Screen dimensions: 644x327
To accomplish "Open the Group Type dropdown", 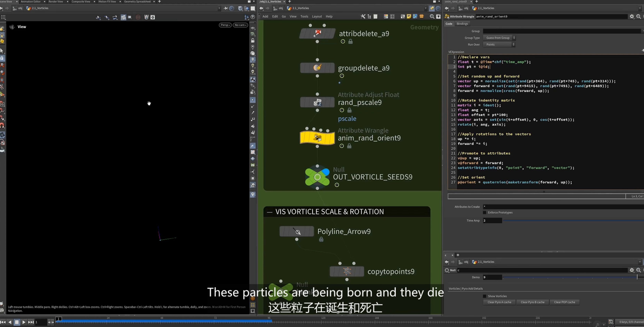I will tap(499, 38).
